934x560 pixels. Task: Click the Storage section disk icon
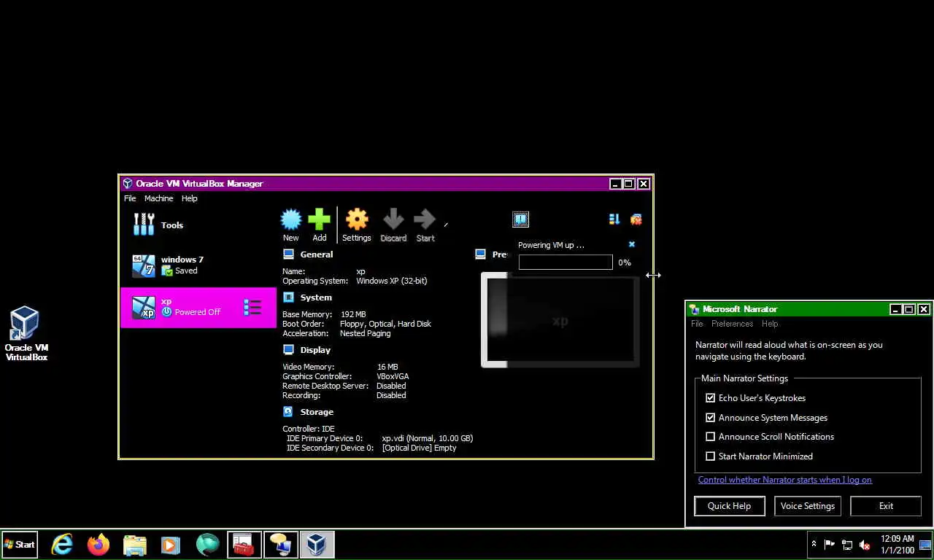point(288,412)
